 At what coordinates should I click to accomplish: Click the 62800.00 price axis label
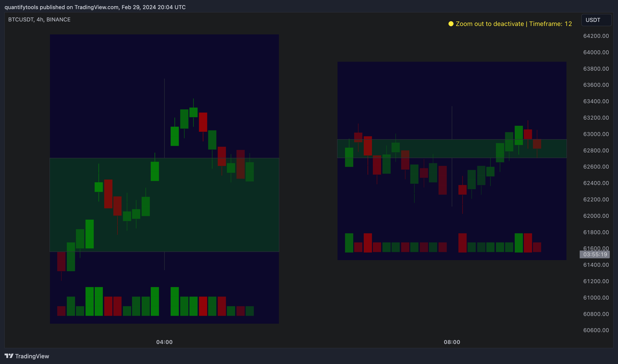coord(596,150)
